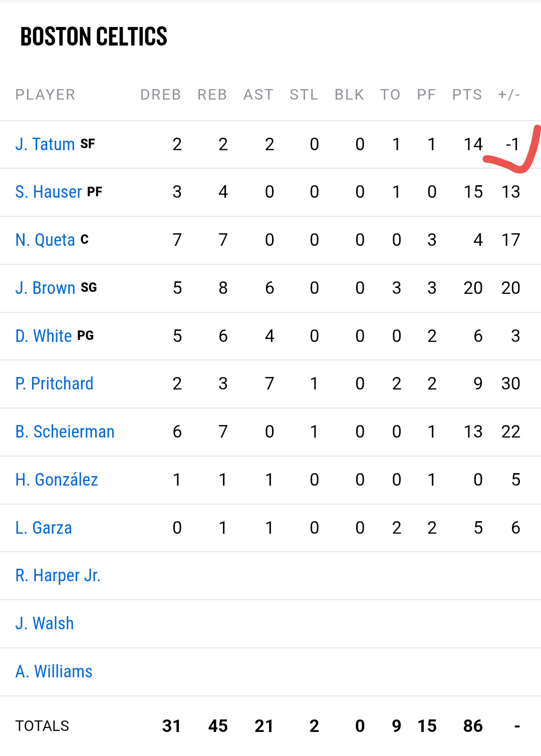Screen dimensions: 541x756
Task: Click Tatum's circled -1 plus/minus value
Action: click(512, 145)
